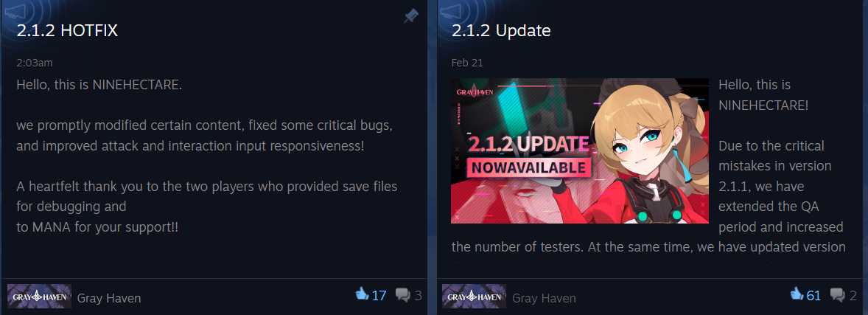Click the 2:03am timestamp on HOTFIX post
Image resolution: width=868 pixels, height=315 pixels.
35,63
